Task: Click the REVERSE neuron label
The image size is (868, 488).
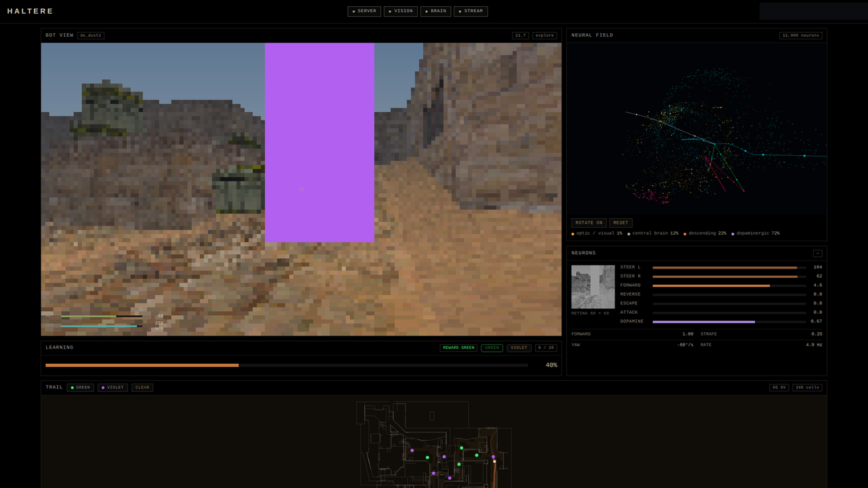Action: pyautogui.click(x=631, y=294)
